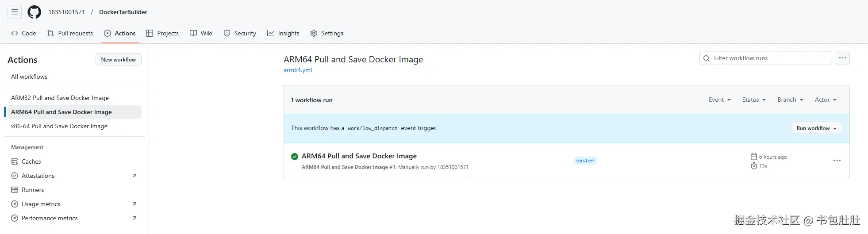Click the Caches database icon

[15, 161]
